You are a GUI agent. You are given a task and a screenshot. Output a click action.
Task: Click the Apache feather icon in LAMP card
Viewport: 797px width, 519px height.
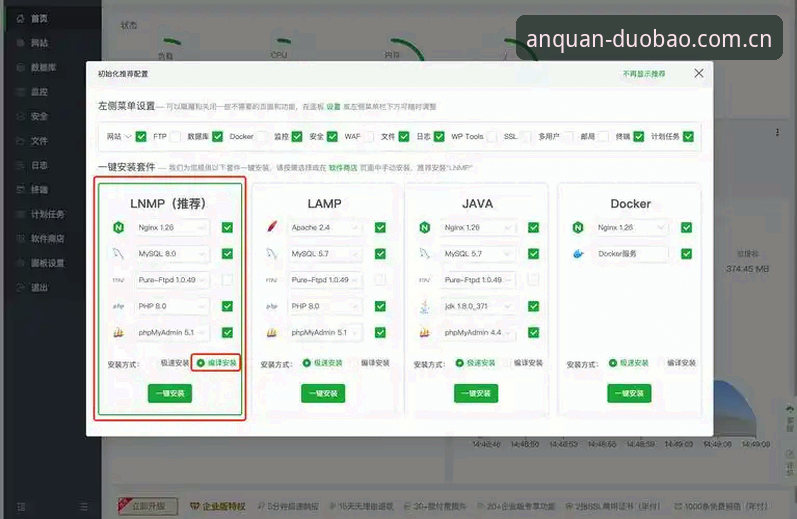coord(272,227)
